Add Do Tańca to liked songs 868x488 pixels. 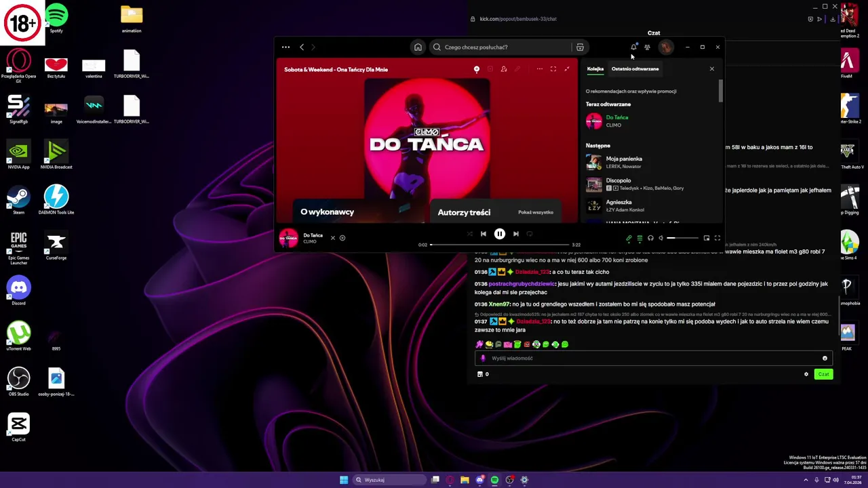point(342,238)
